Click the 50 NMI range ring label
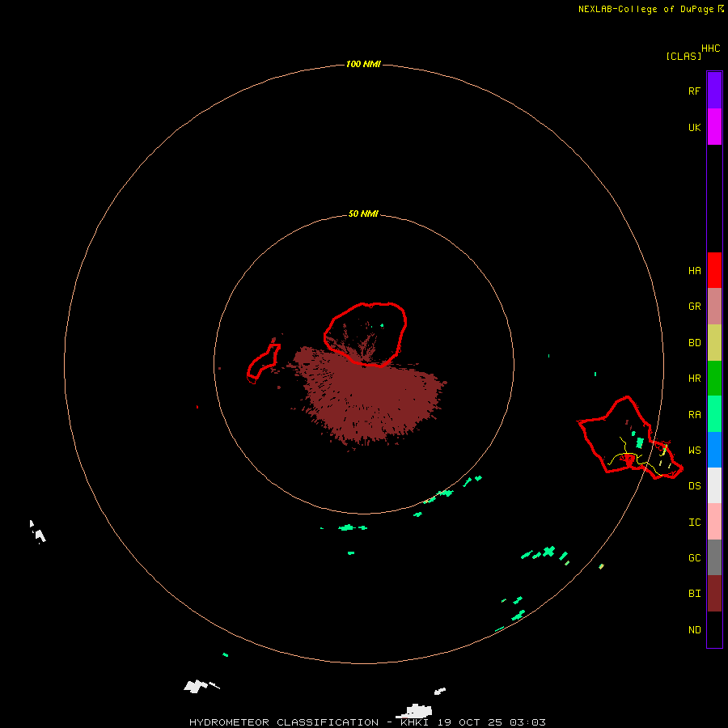Screen dimensions: 728x728 coord(363,214)
